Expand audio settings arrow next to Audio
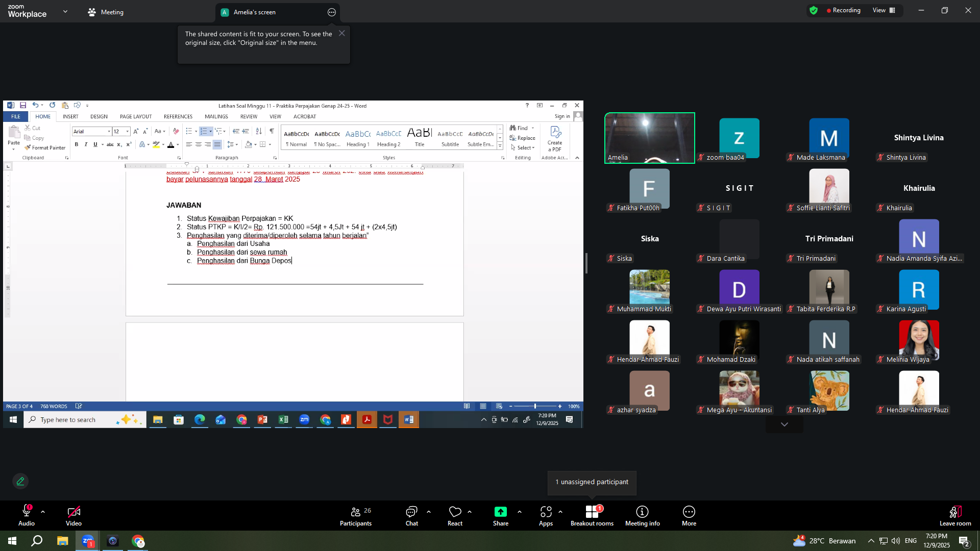This screenshot has width=980, height=551. point(43,512)
